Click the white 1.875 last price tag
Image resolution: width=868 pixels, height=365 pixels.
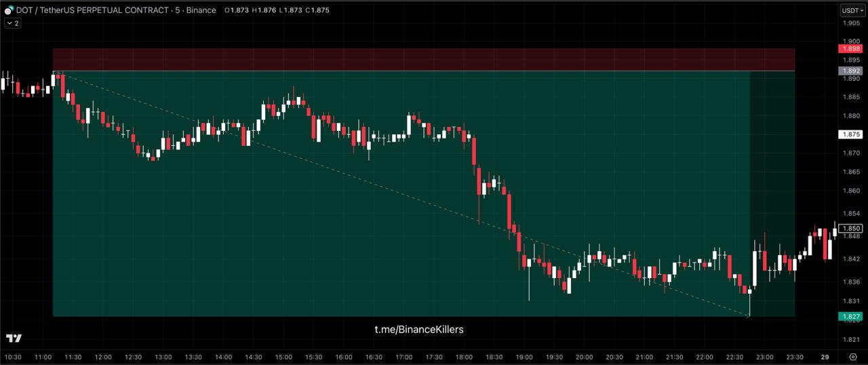click(850, 134)
